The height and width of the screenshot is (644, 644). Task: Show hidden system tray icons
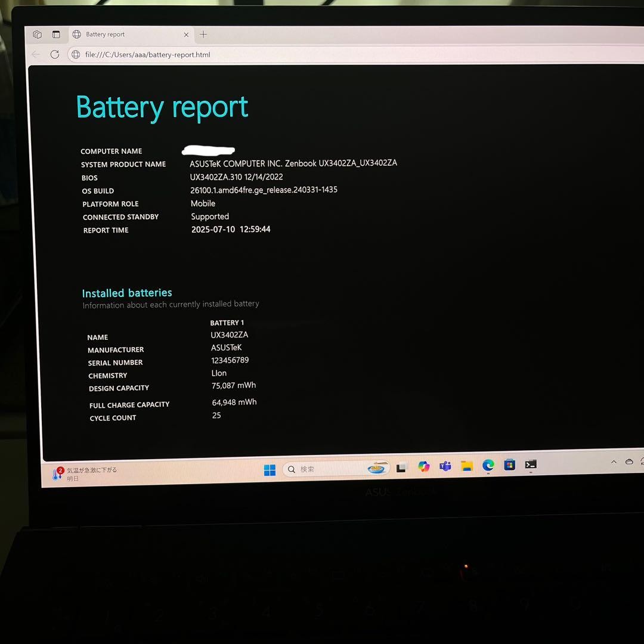coord(614,462)
